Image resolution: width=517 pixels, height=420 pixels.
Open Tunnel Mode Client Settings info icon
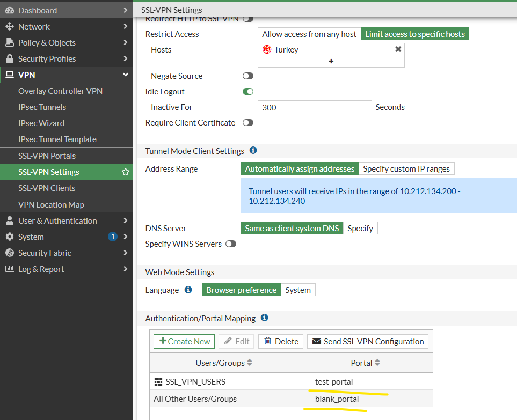253,150
